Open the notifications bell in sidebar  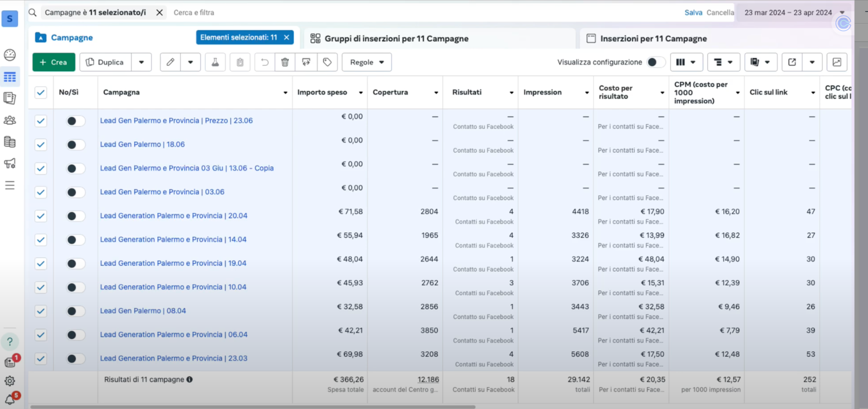click(10, 399)
